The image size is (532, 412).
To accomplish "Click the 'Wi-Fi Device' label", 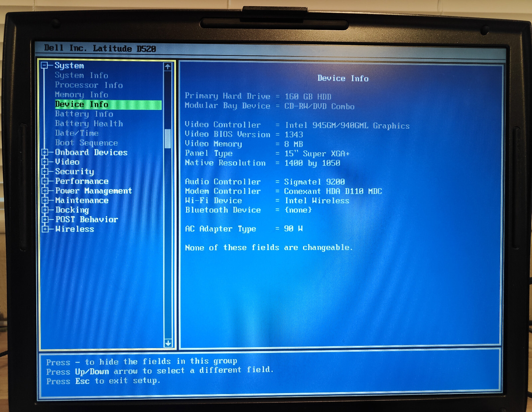I will coord(213,201).
